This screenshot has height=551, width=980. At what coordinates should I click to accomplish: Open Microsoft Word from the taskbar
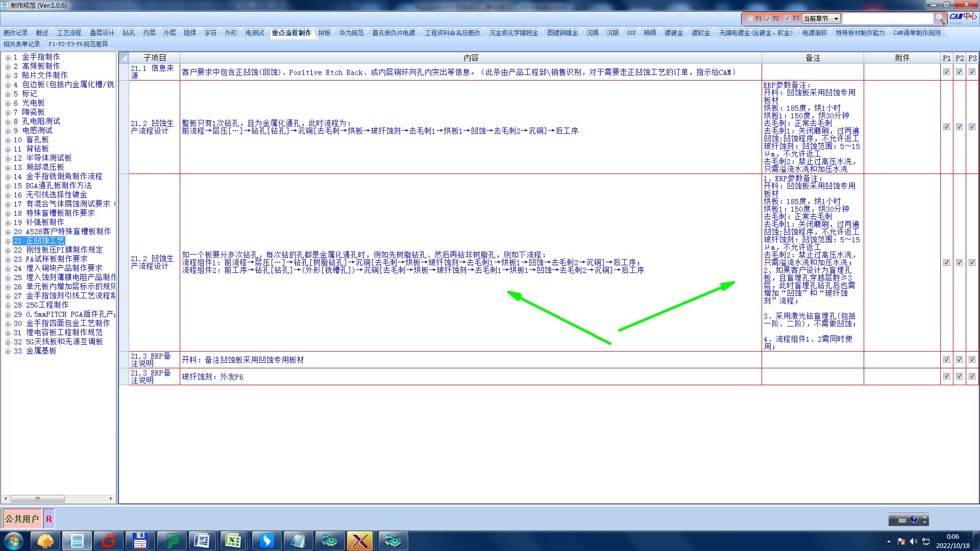click(x=202, y=541)
